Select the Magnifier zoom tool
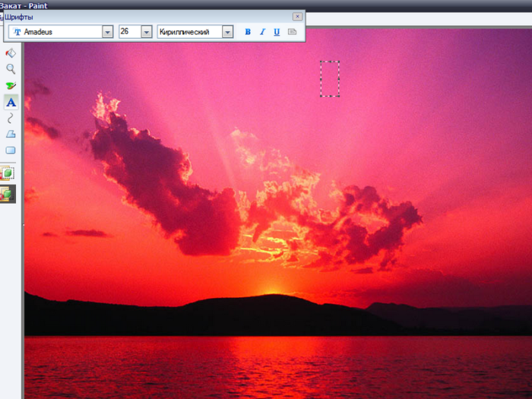This screenshot has width=532, height=399. coord(11,69)
